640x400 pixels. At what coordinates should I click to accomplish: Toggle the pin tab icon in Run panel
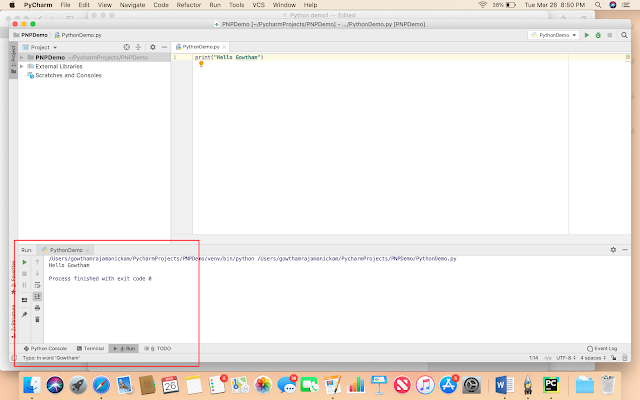24,315
